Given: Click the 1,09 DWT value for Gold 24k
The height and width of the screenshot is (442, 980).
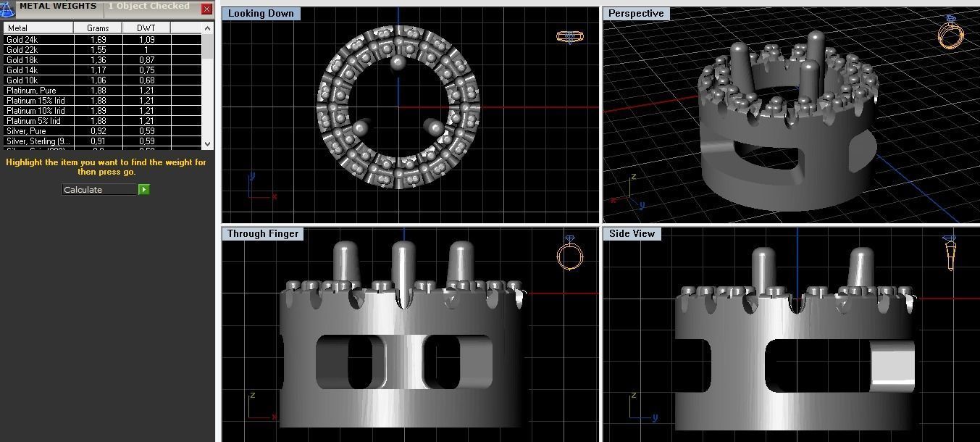Looking at the screenshot, I should (x=146, y=40).
